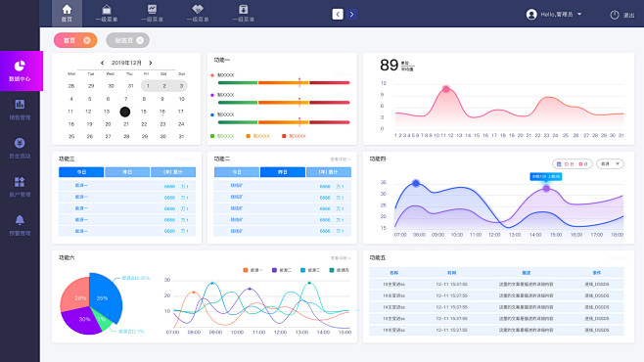Select date 22 in the calendar
644x362 pixels.
point(144,124)
